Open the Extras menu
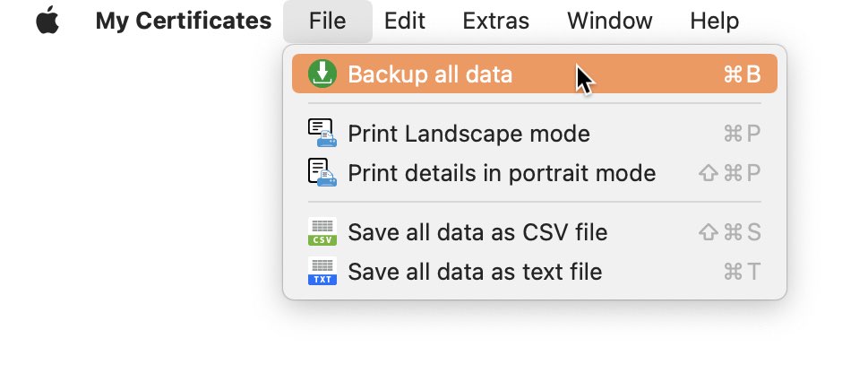The image size is (868, 382). (x=496, y=21)
